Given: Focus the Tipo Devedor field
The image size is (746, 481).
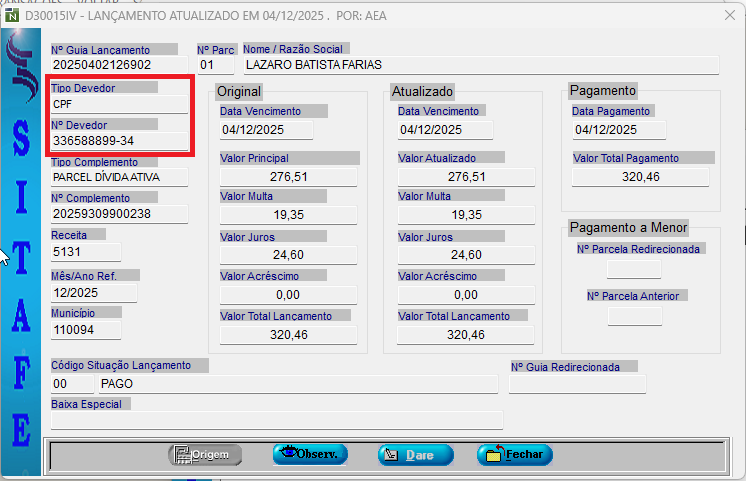Looking at the screenshot, I should 119,103.
